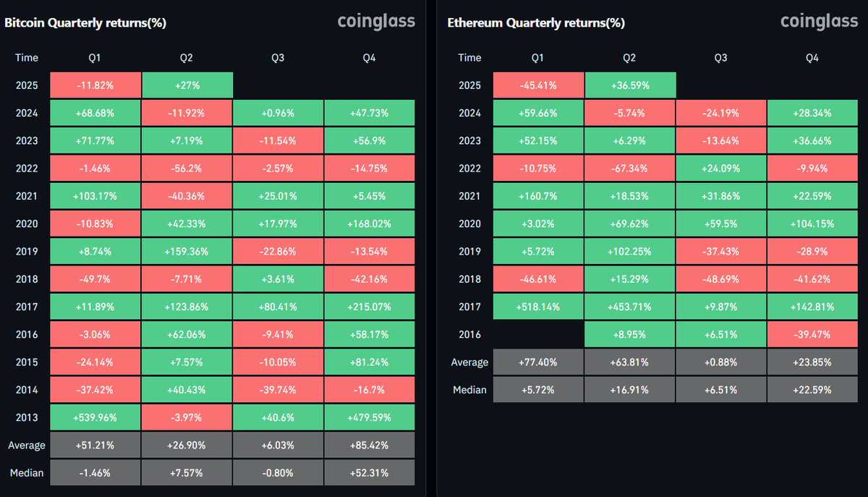Select Bitcoin 2025 Q1 cell -11.82%

point(95,85)
